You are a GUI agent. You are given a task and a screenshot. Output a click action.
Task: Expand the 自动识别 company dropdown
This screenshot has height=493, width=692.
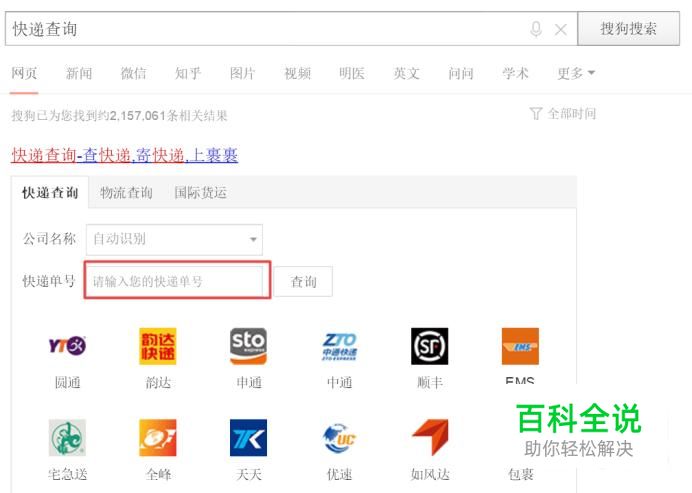[174, 240]
